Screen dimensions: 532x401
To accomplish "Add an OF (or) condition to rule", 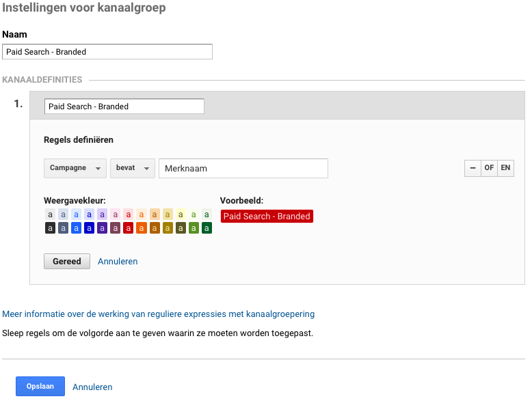I will [489, 168].
